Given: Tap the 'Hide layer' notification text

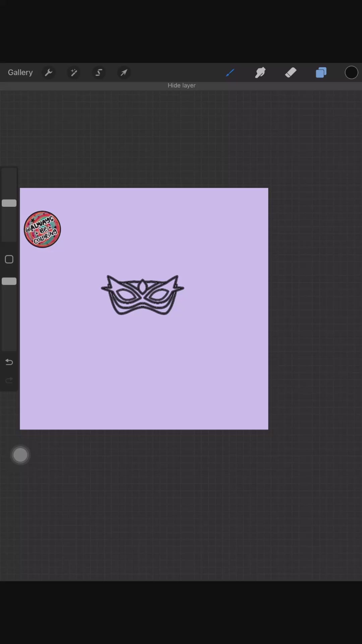Looking at the screenshot, I should (x=181, y=86).
